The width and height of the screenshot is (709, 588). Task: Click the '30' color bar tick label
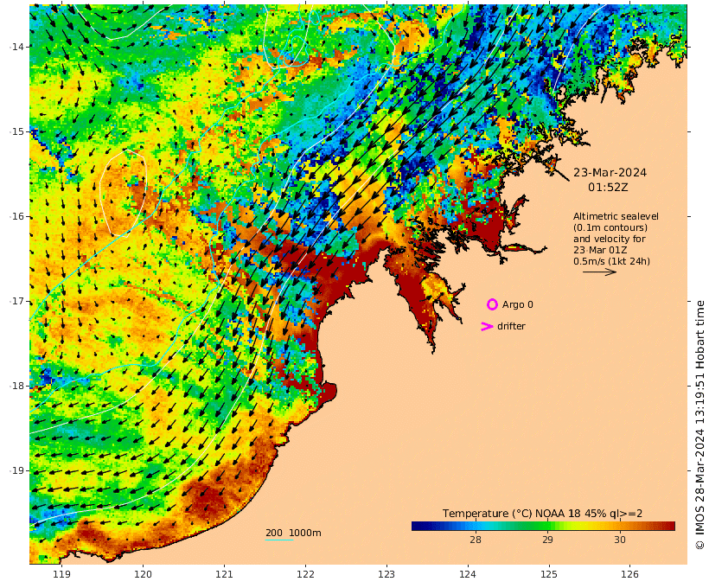click(x=620, y=540)
